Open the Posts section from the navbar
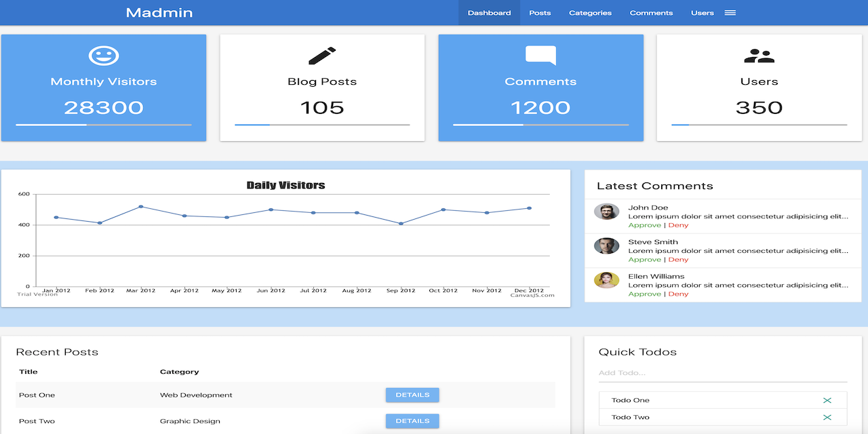 point(540,12)
